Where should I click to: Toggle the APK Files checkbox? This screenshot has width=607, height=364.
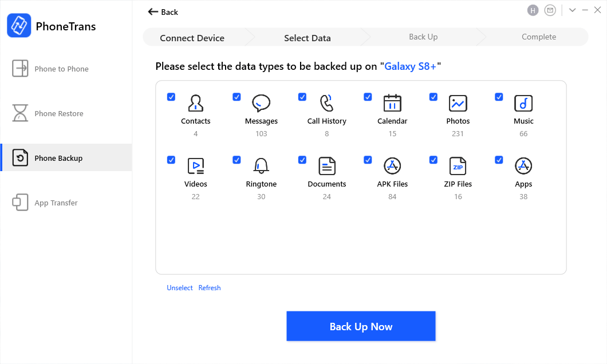368,160
